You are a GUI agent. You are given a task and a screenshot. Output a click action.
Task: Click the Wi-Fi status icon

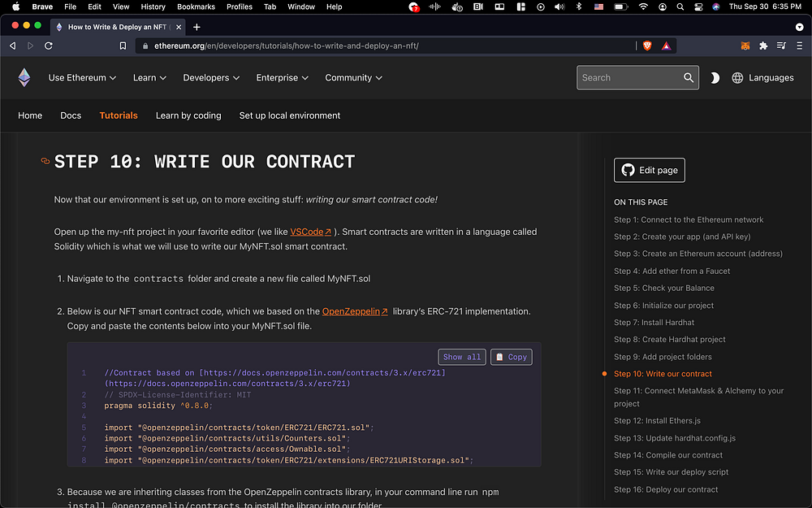643,7
